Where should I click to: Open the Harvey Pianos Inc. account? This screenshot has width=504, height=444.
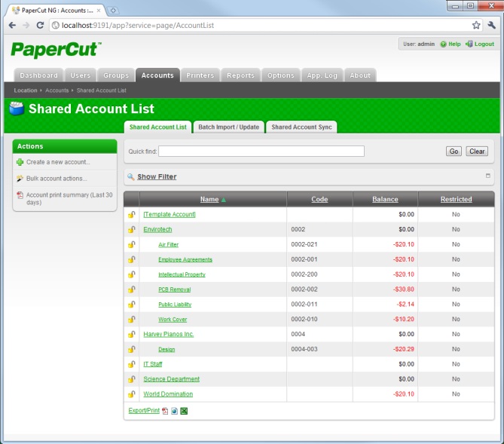click(169, 334)
